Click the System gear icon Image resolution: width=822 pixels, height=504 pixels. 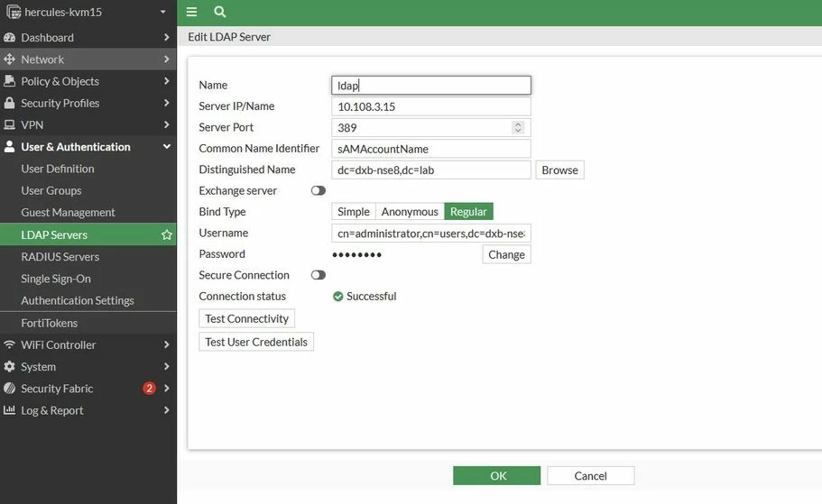(x=9, y=366)
